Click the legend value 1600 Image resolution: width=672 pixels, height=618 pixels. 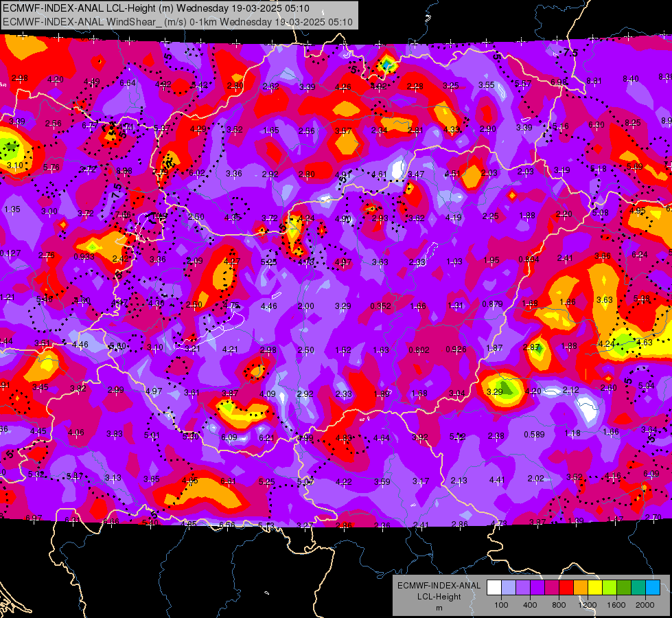point(616,605)
